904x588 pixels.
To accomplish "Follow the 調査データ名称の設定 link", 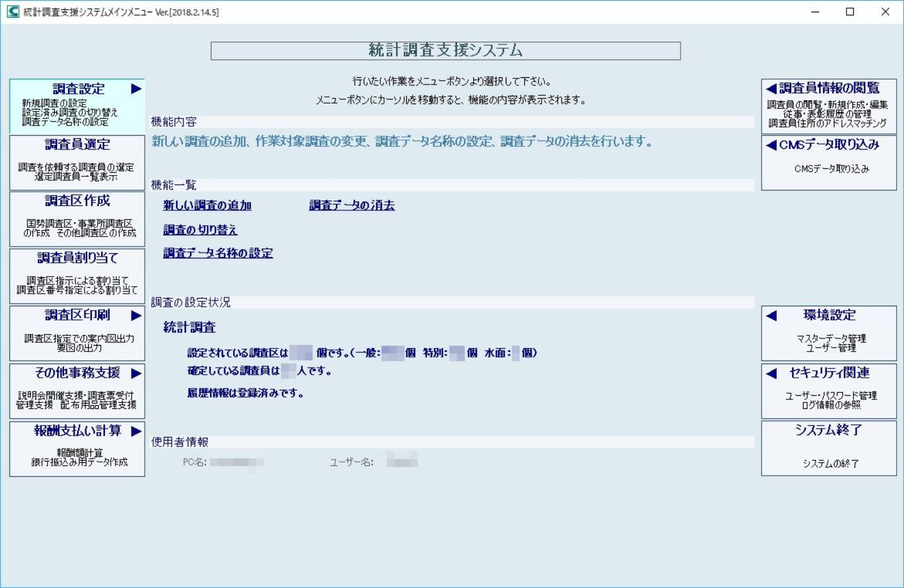I will pyautogui.click(x=218, y=253).
